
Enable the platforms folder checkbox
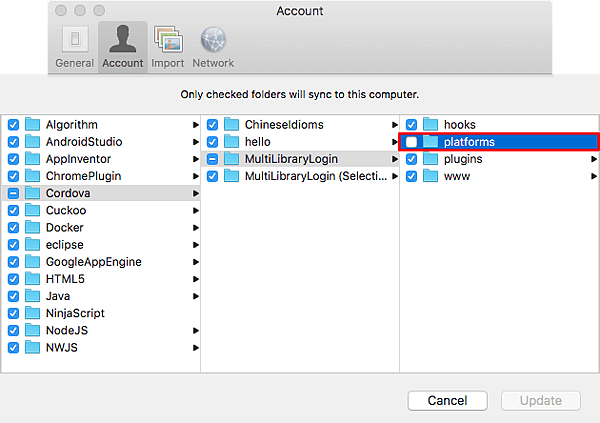point(412,142)
